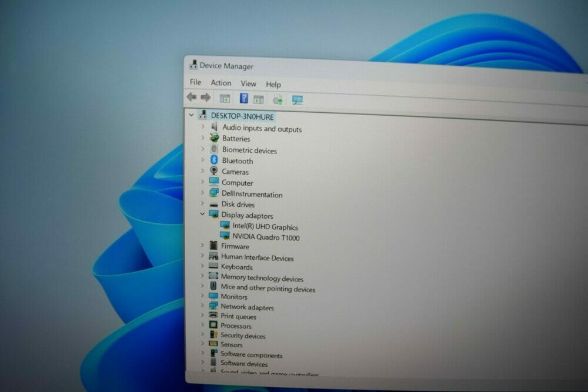Expand the Bluetooth category
588x392 pixels.
pyautogui.click(x=202, y=160)
